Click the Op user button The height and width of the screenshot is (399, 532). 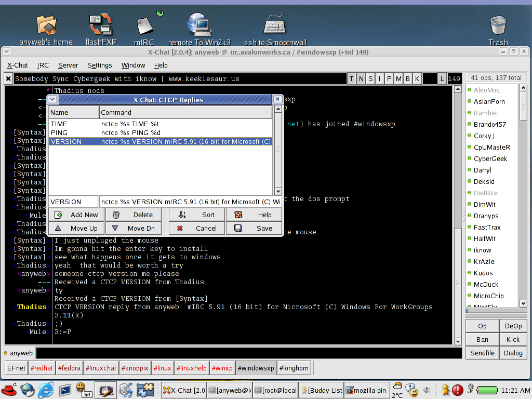tap(482, 326)
